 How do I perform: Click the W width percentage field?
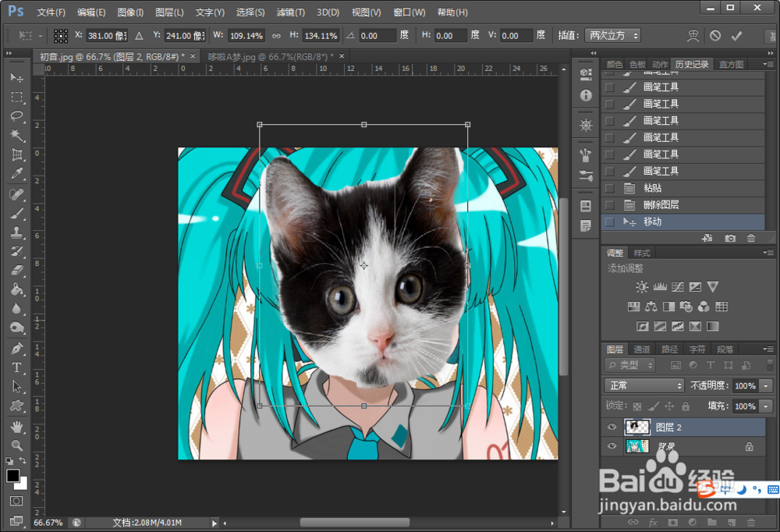click(246, 35)
